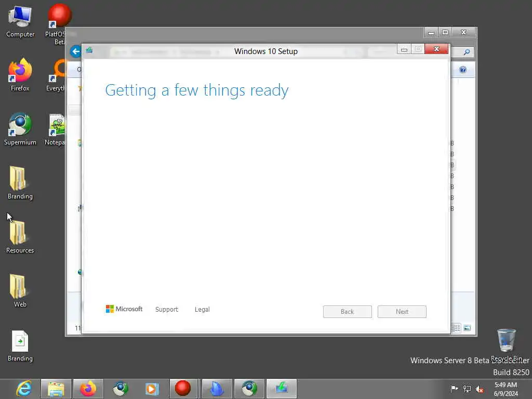The width and height of the screenshot is (532, 399).
Task: Click the Microsoft logo in Setup
Action: tap(124, 309)
